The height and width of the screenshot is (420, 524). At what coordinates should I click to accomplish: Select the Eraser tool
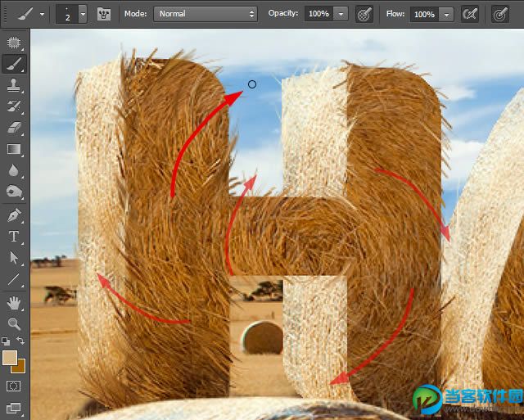14,127
